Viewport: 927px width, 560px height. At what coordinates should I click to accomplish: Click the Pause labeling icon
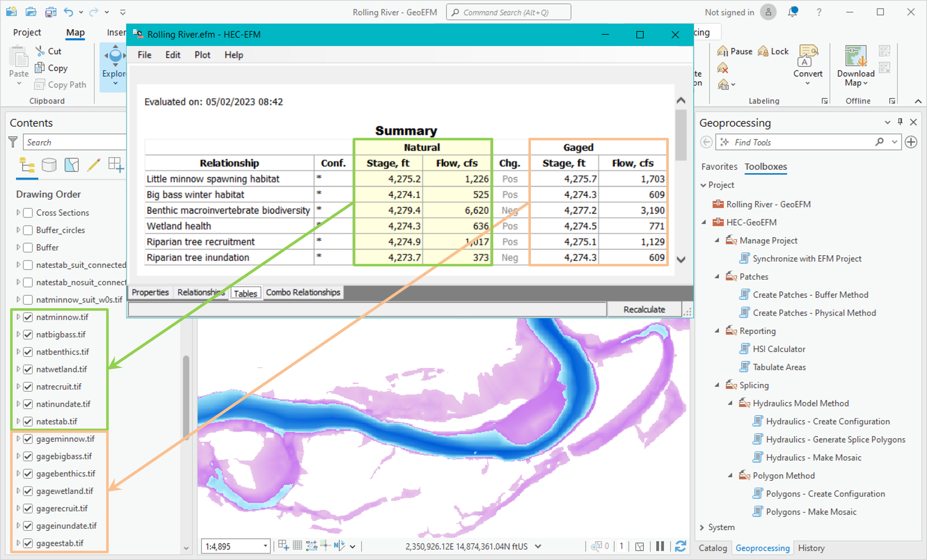tap(722, 51)
